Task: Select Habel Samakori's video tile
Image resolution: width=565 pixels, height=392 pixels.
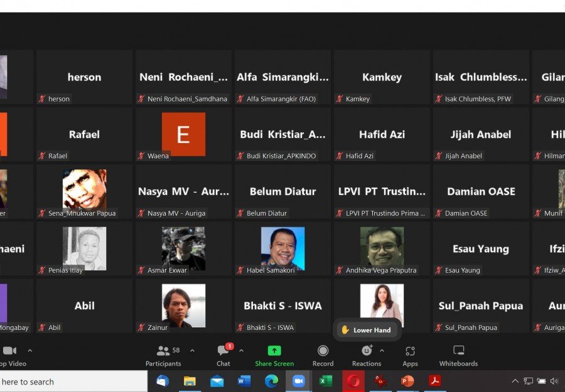Action: (x=282, y=248)
